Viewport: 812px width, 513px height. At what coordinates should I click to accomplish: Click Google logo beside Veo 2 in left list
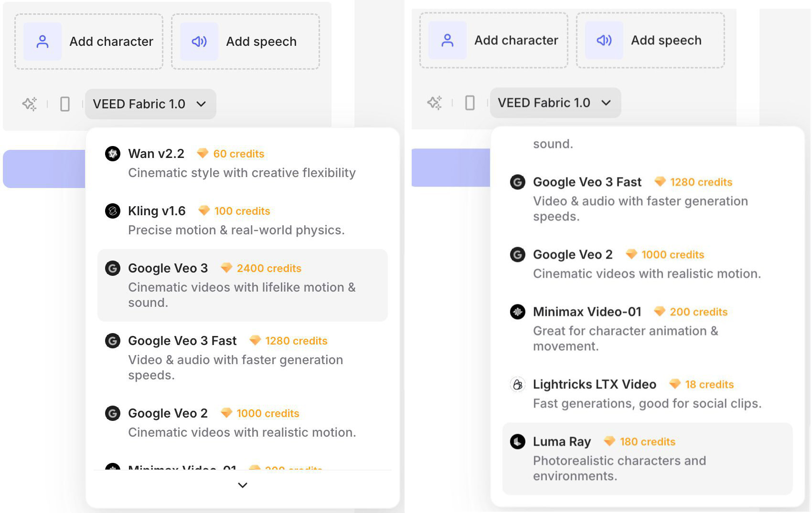113,413
